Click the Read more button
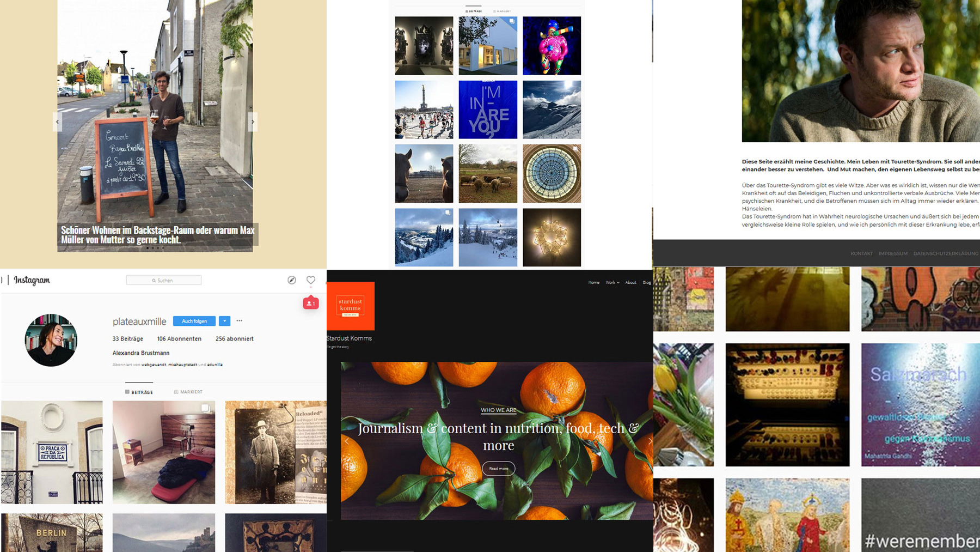 499,469
